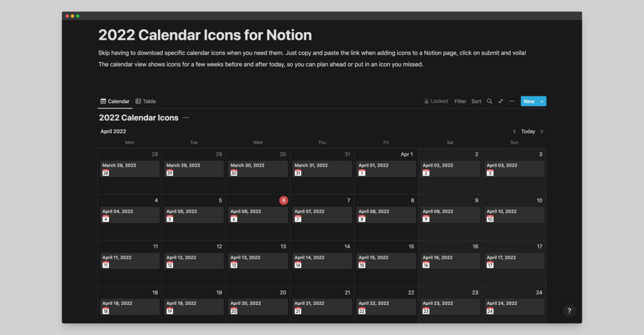This screenshot has width=644, height=335.
Task: Open the Sort option
Action: 476,101
